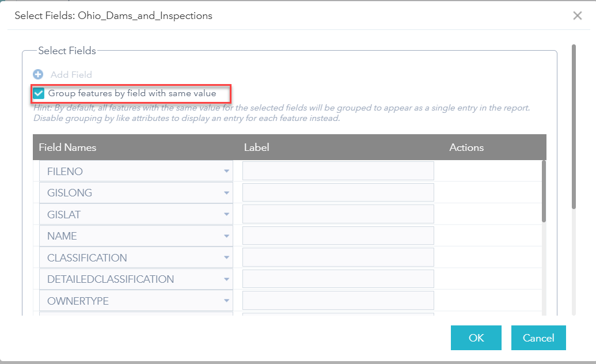Click the Actions column header
Viewport: 596px width, 364px height.
click(x=466, y=147)
